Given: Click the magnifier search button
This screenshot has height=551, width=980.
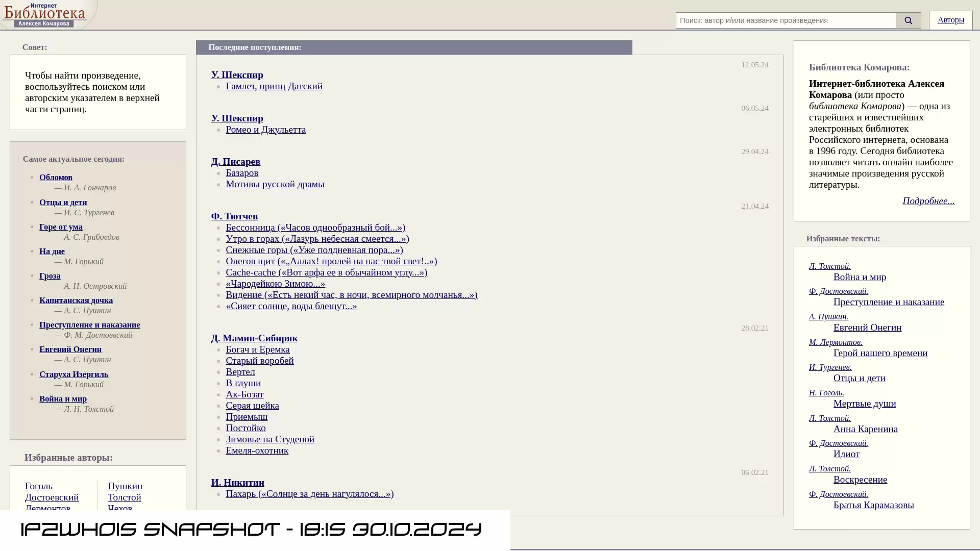Looking at the screenshot, I should pos(908,20).
